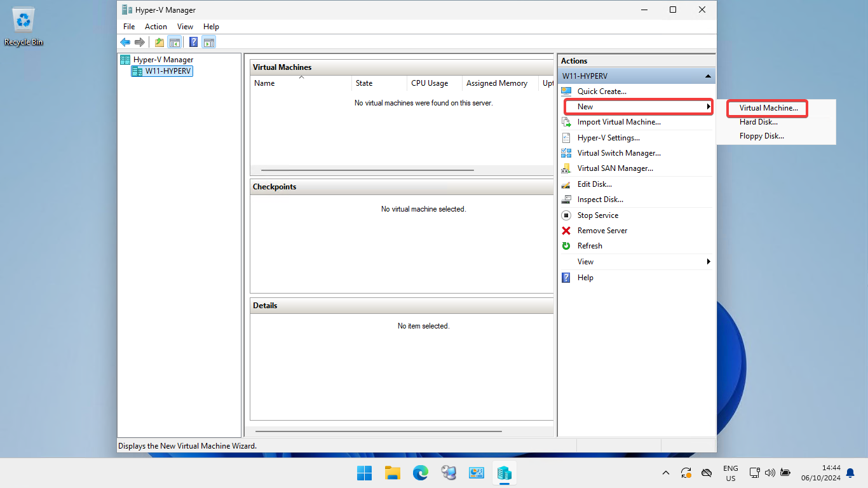Open the View menu in the menu bar
This screenshot has height=488, width=868.
(185, 27)
